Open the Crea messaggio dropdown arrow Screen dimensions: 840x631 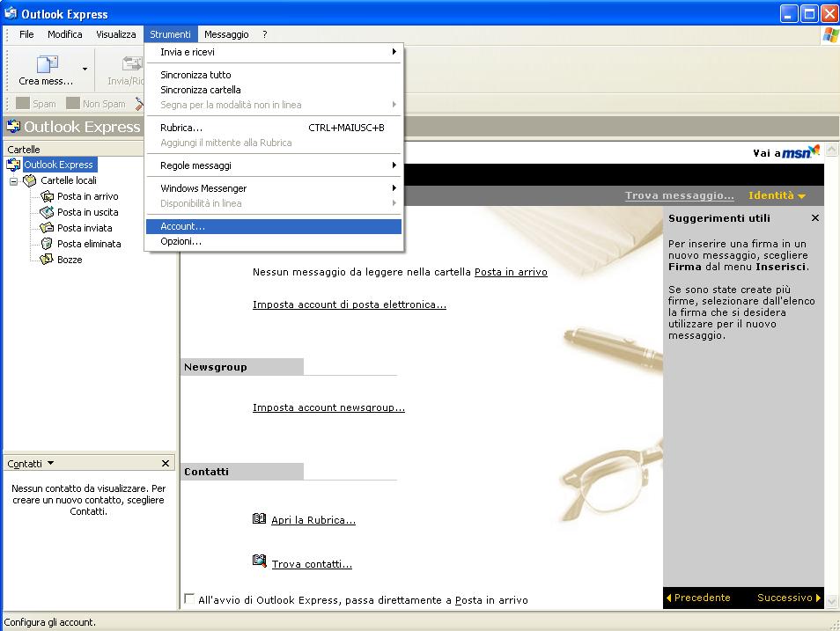[x=85, y=70]
